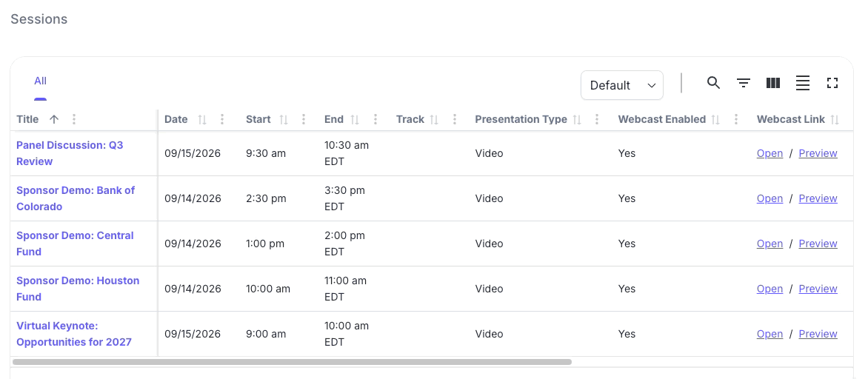
Task: Sort by Start column arrows
Action: [x=284, y=119]
